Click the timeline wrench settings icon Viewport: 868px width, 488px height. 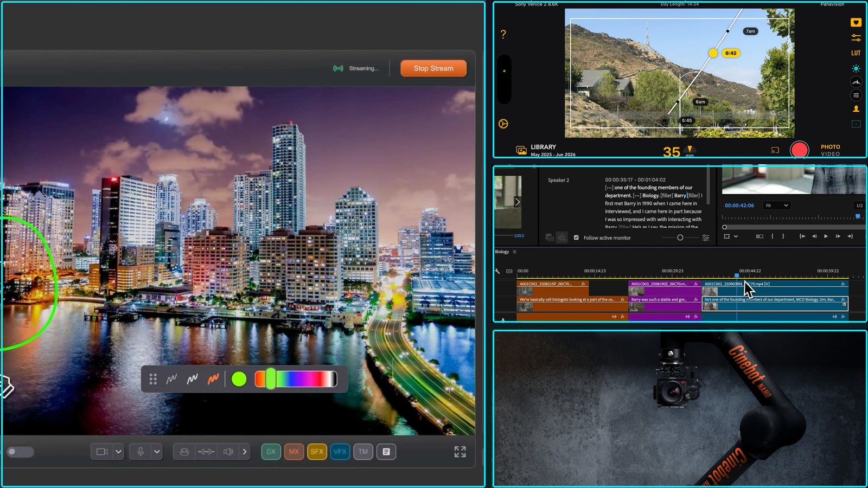pos(497,271)
